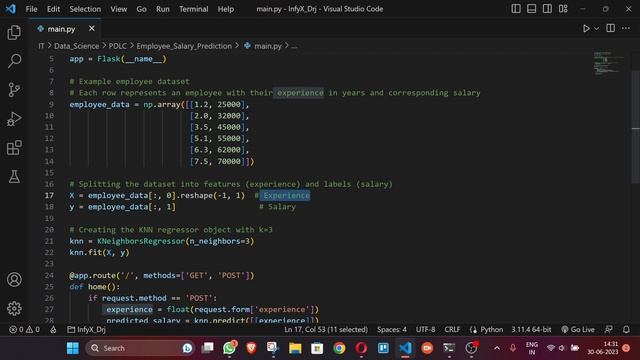
Task: Click the word KNeighborsRegressor on line 21
Action: click(141, 241)
